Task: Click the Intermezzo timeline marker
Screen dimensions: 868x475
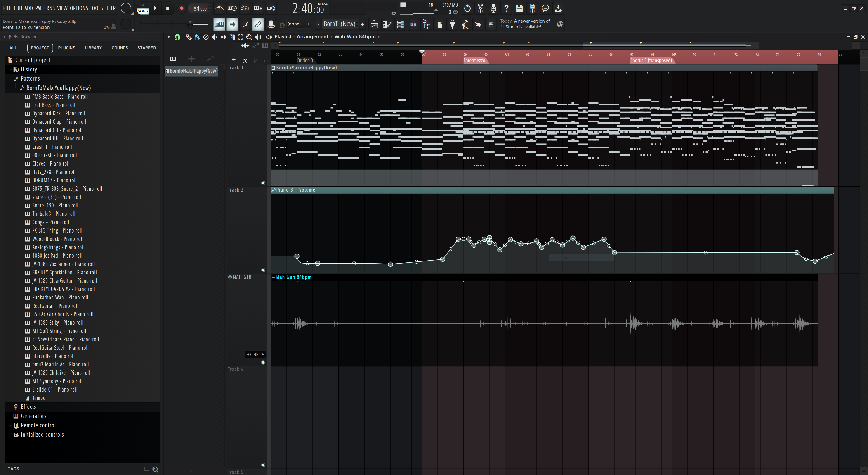Action: tap(474, 61)
